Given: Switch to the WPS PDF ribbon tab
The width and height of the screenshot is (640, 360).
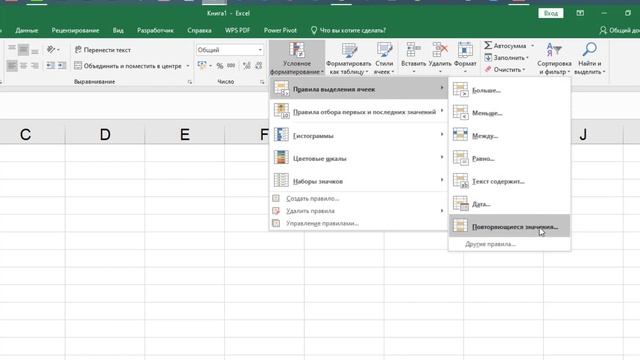Looking at the screenshot, I should [x=237, y=30].
